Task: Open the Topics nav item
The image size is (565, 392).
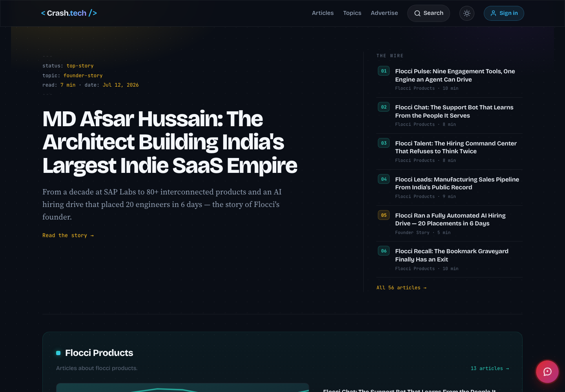Action: (x=352, y=13)
